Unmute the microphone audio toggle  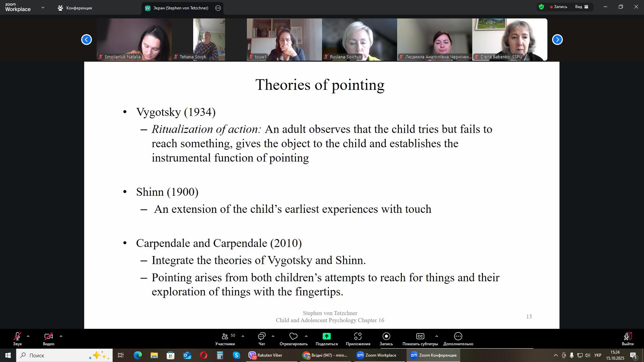(x=17, y=336)
